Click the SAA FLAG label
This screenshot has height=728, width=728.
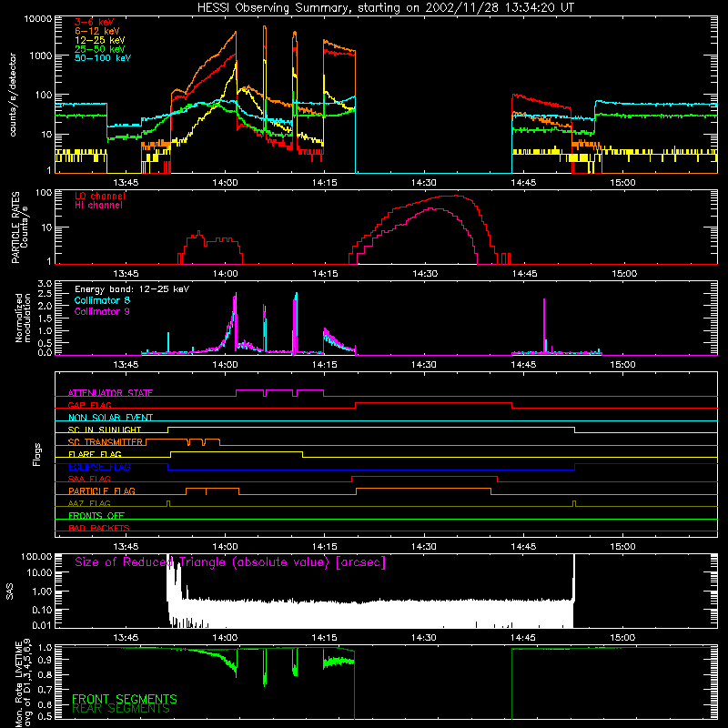89,479
